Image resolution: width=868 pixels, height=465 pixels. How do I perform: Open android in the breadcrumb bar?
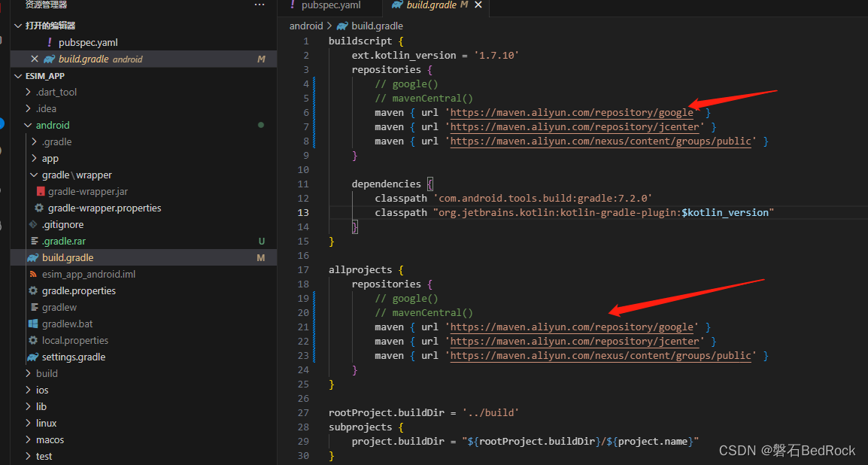tap(305, 25)
